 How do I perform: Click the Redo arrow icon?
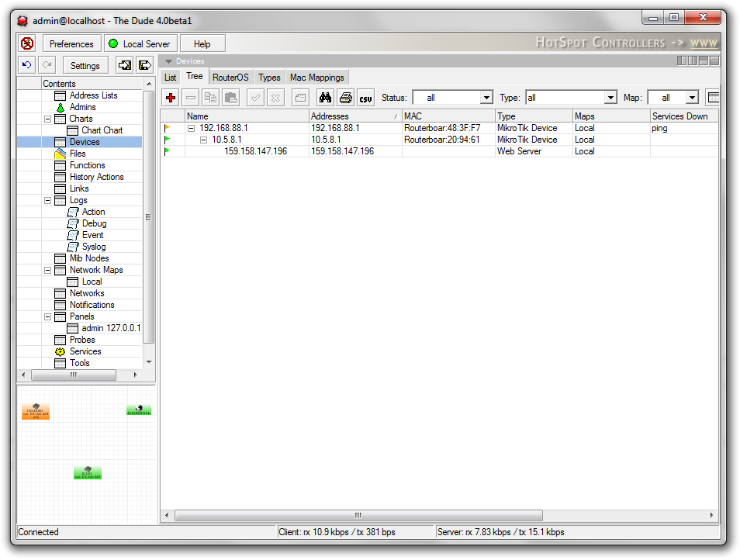(x=47, y=65)
